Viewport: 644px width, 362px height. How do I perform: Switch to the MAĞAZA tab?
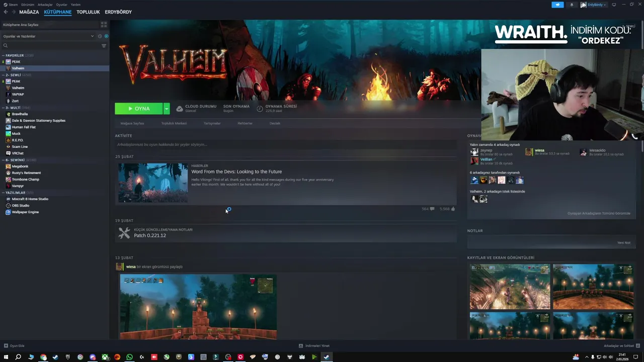tap(29, 12)
